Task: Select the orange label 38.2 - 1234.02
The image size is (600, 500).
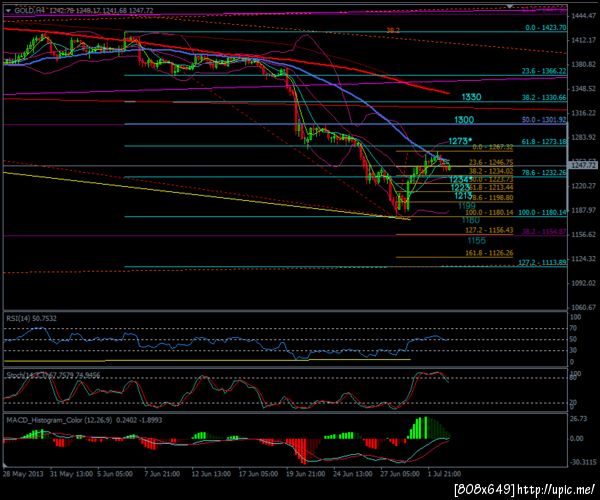Action: 491,171
